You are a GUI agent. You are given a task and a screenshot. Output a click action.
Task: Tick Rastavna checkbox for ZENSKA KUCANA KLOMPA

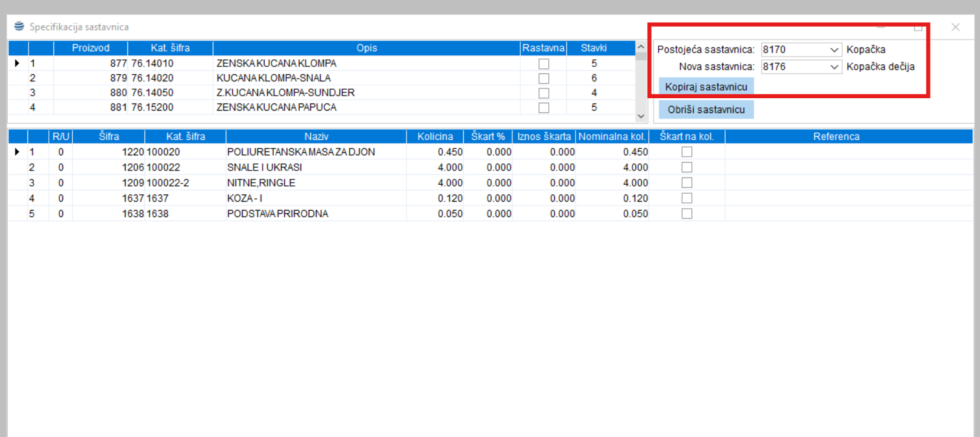tap(544, 64)
